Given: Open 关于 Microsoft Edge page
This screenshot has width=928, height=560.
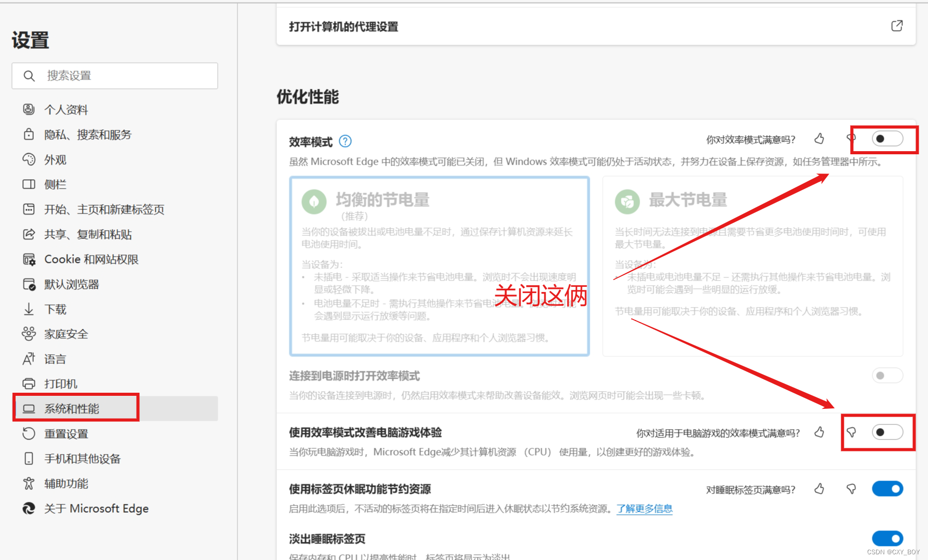Looking at the screenshot, I should coord(115,509).
